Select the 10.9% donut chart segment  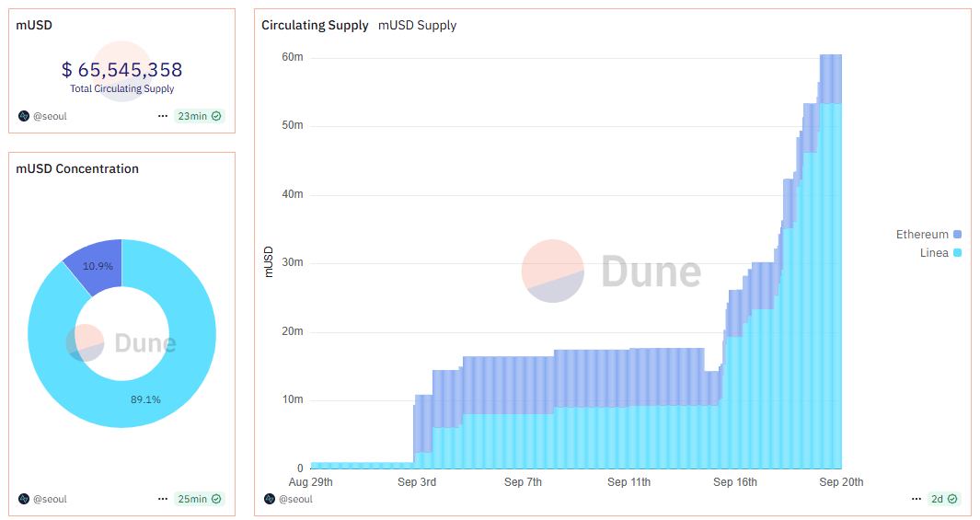click(95, 266)
